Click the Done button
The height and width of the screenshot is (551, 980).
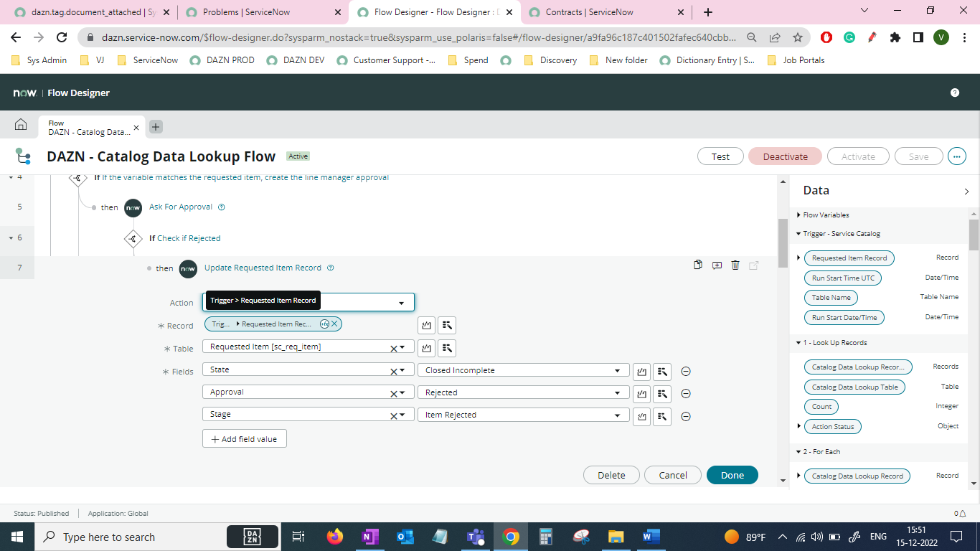(732, 475)
